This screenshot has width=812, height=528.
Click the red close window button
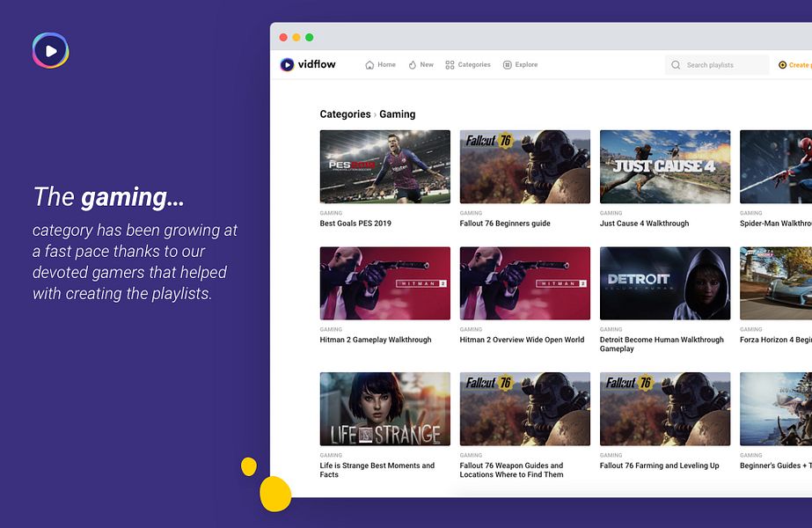pyautogui.click(x=283, y=37)
